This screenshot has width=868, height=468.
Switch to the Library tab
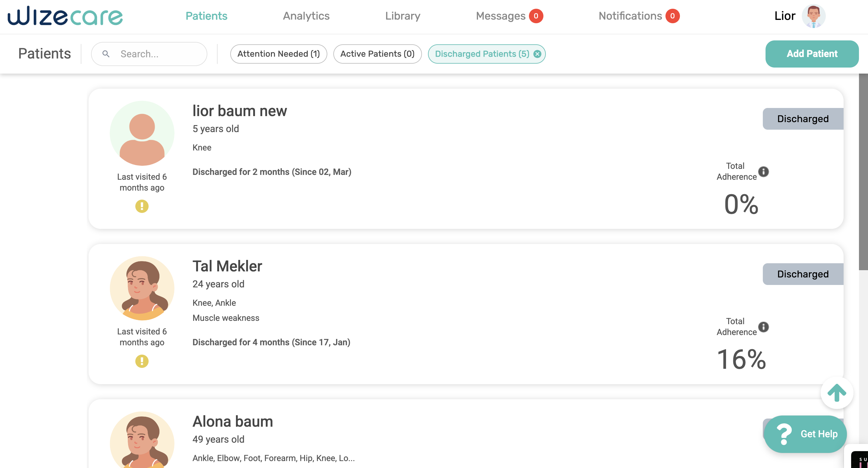(402, 16)
